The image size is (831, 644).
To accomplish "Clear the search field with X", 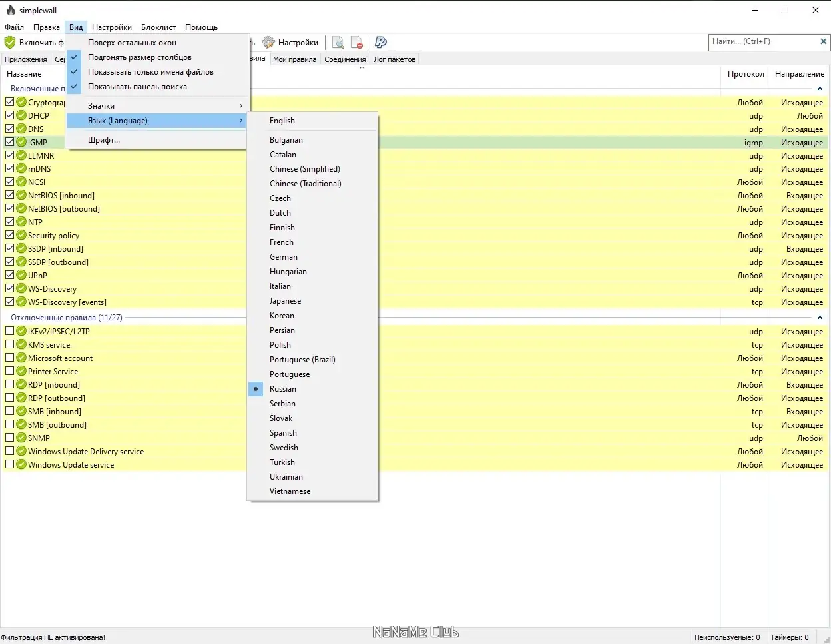I will click(823, 41).
